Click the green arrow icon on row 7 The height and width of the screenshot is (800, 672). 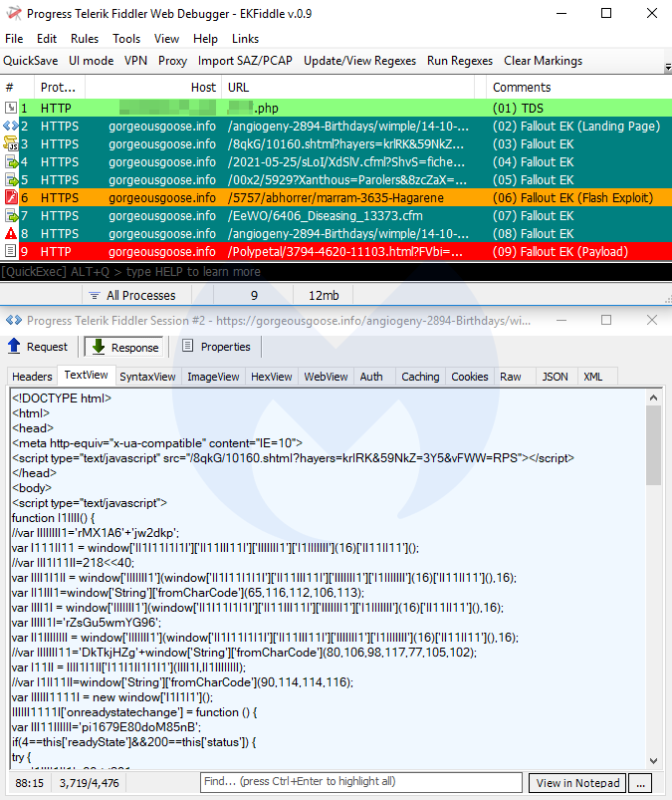click(11, 215)
